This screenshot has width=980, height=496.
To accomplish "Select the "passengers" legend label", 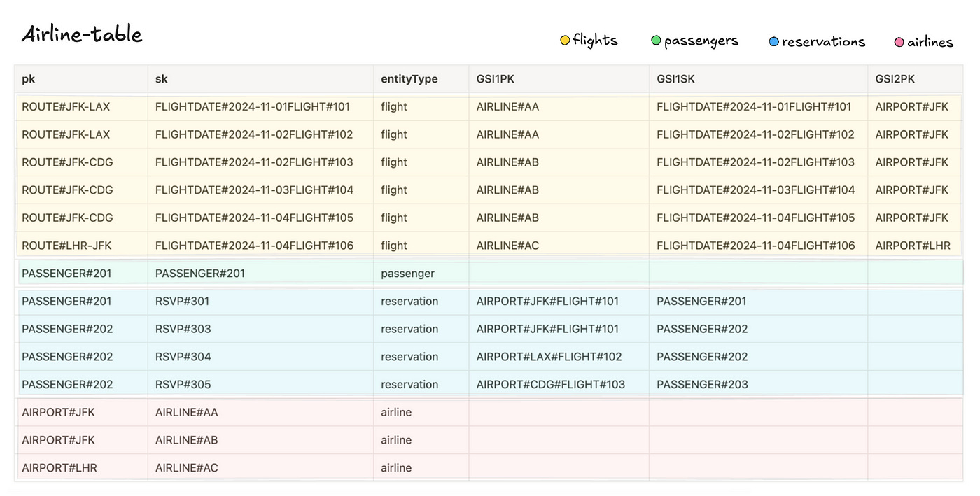I will coord(701,41).
